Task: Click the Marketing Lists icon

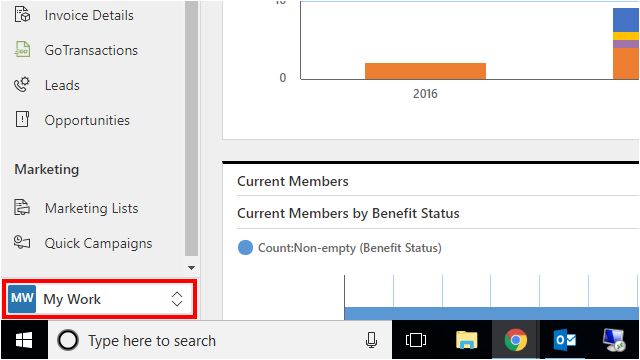Action: pos(22,207)
